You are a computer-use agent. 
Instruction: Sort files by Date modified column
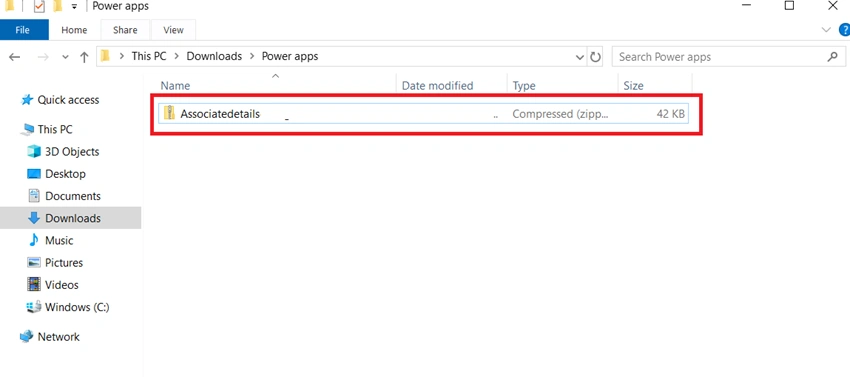point(437,86)
